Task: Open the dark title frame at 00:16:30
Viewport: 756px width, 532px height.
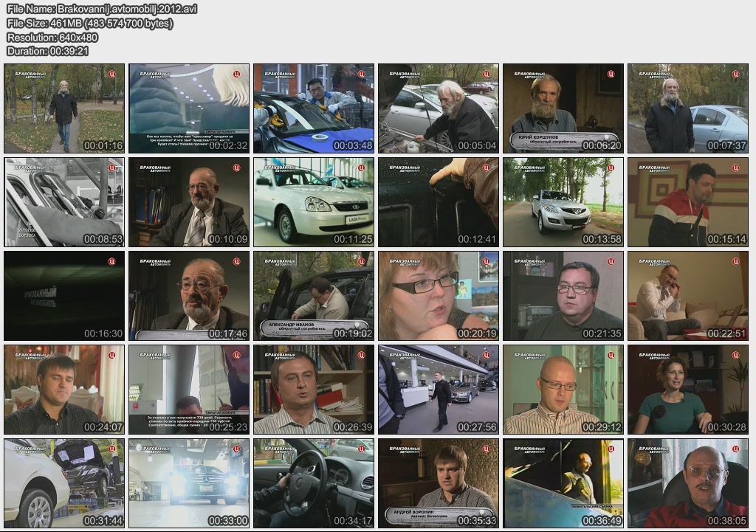Action: [x=64, y=296]
